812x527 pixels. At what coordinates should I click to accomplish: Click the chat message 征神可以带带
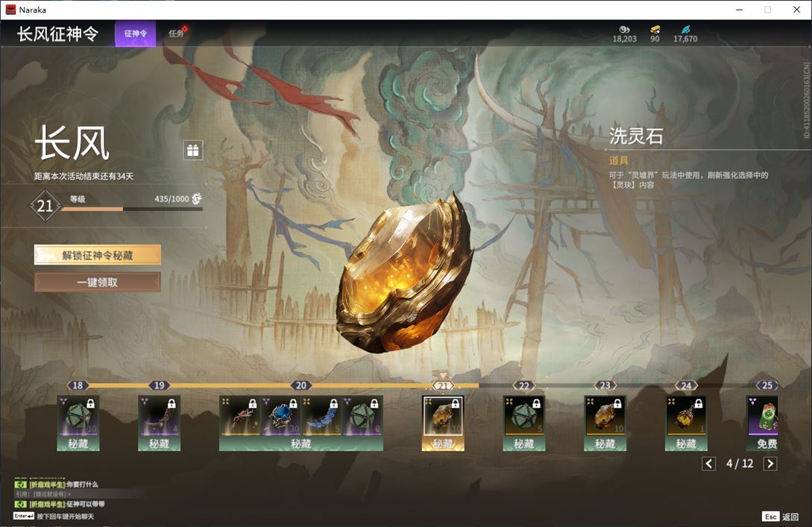tap(86, 504)
